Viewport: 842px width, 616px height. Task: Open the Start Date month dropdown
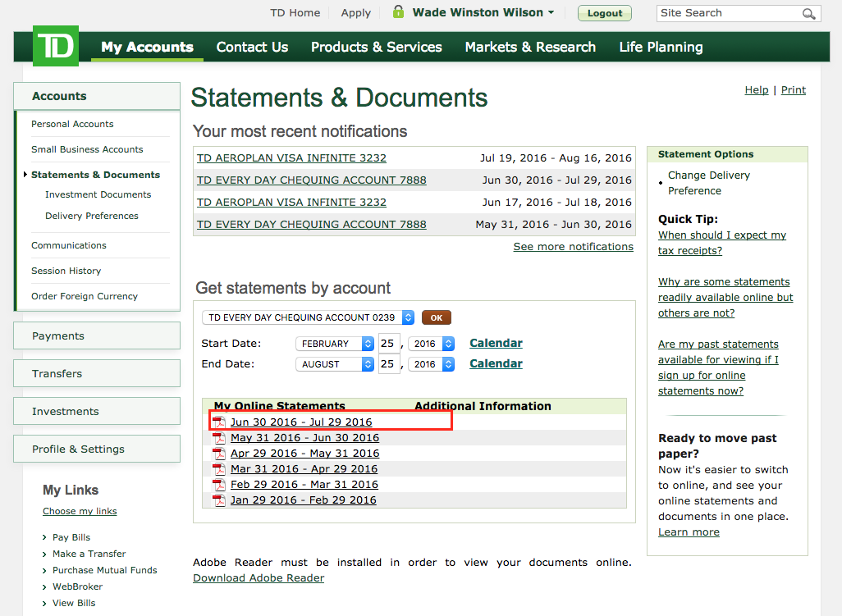[335, 344]
